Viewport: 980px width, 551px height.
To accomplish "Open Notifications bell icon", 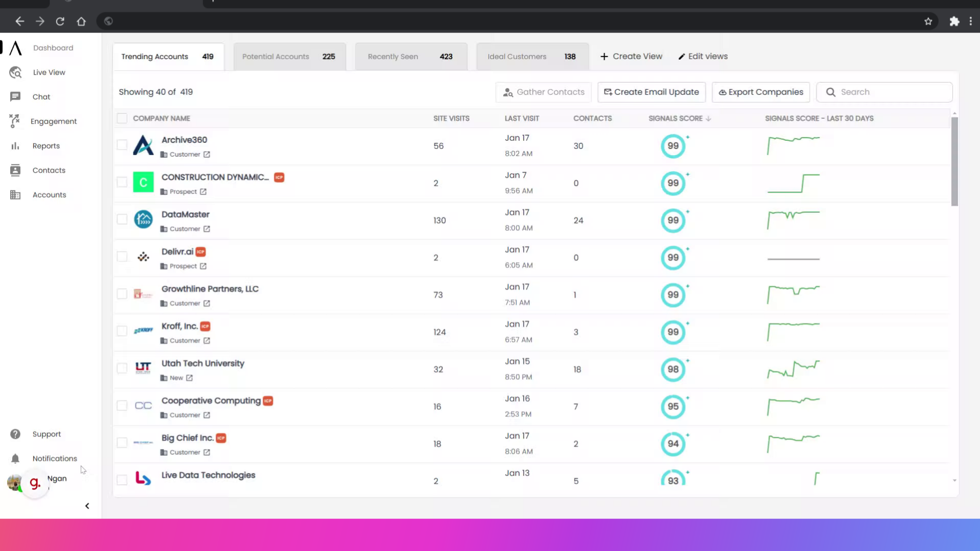I will (x=15, y=459).
